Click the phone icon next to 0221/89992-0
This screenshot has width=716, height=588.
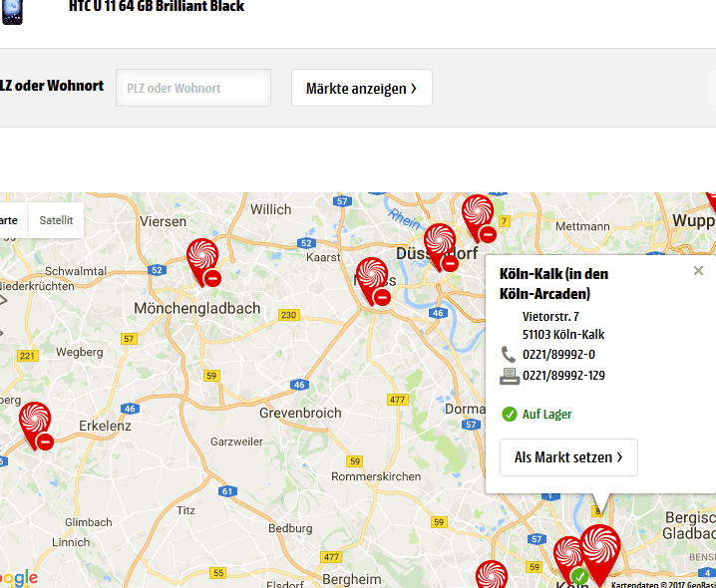coord(509,354)
